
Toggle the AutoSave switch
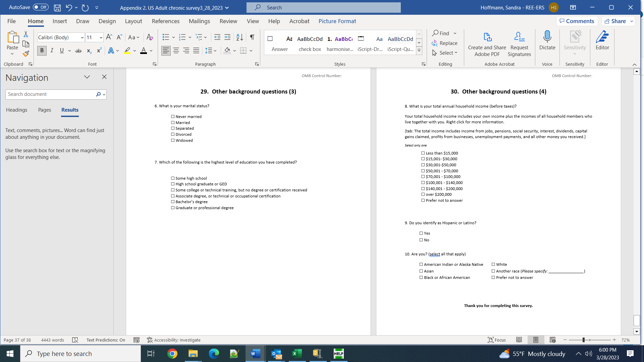41,7
